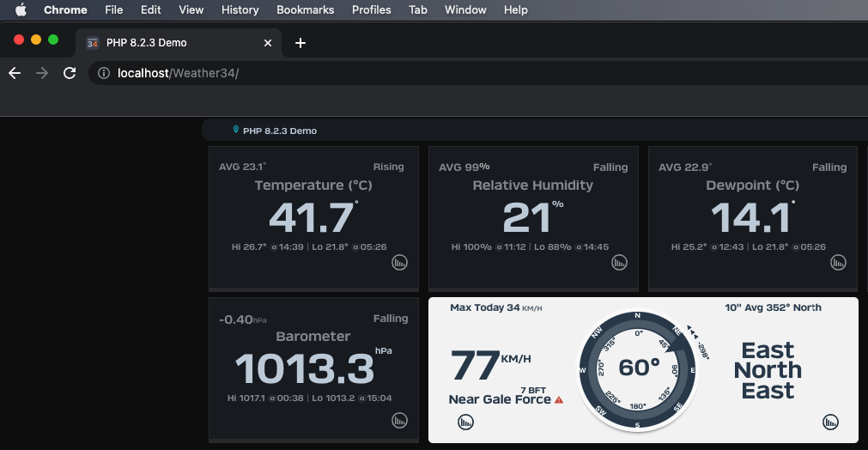Reload the Weather34 page
Image resolution: width=868 pixels, height=450 pixels.
click(x=70, y=73)
